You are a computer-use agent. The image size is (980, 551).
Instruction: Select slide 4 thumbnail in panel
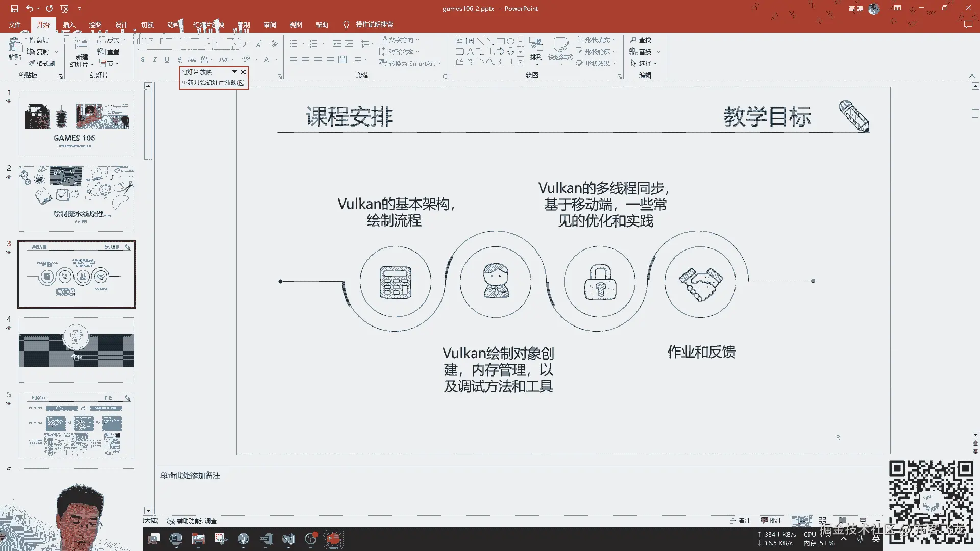[x=77, y=349]
